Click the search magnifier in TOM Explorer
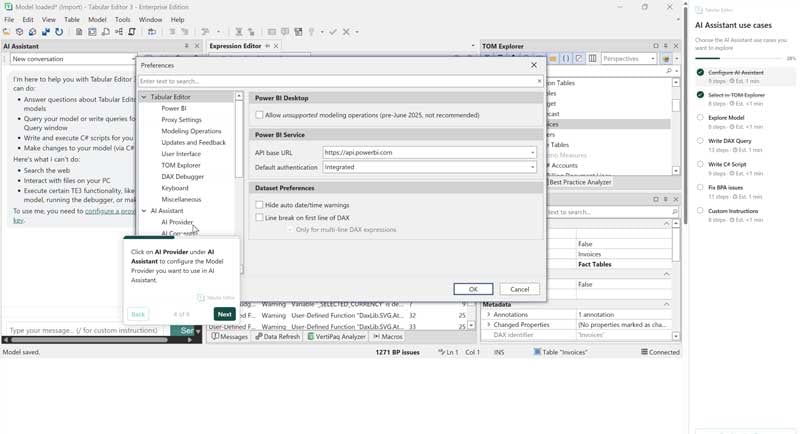This screenshot has width=800, height=434. coord(669,71)
